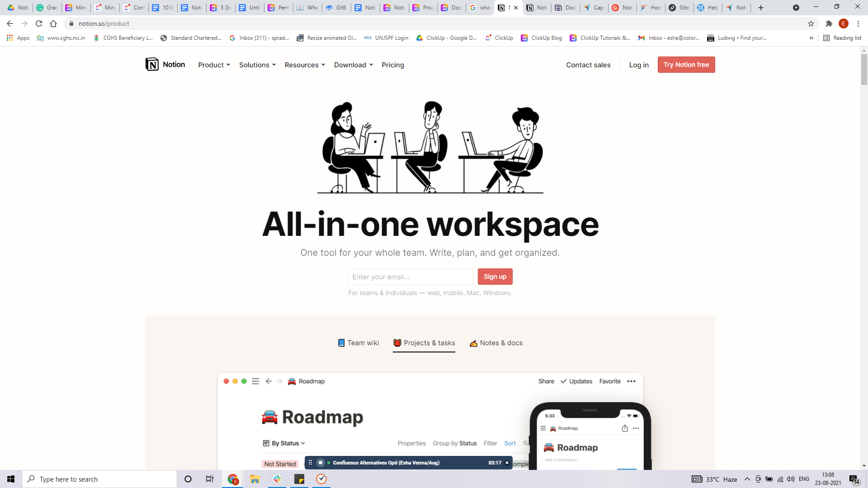Expand the Solutions dropdown menu
The image size is (868, 488).
(x=257, y=65)
